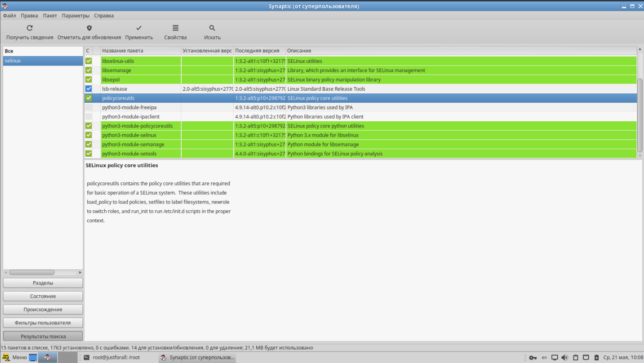Sort by Название пакета column header
644x363 pixels.
pos(141,51)
